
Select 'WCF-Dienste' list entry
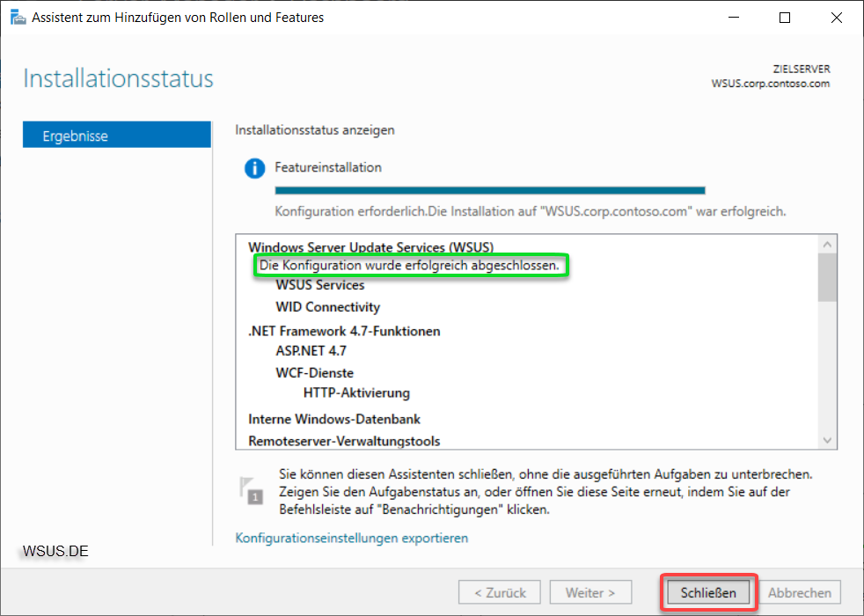(315, 373)
